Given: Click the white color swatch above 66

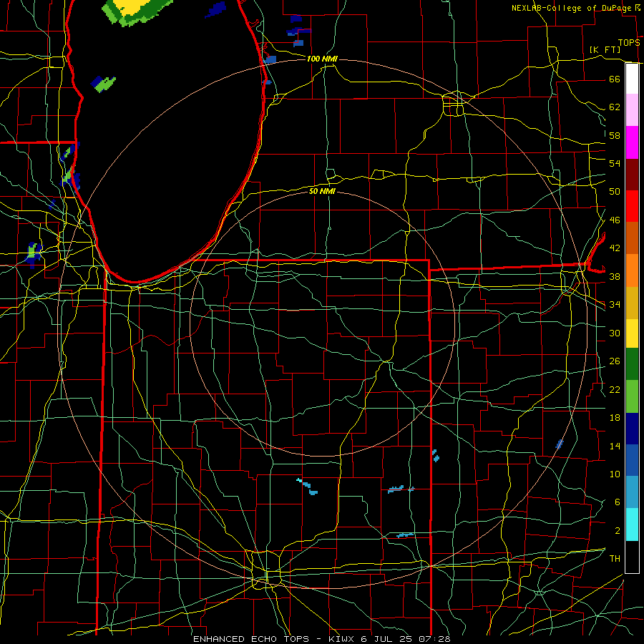Looking at the screenshot, I should 632,79.
